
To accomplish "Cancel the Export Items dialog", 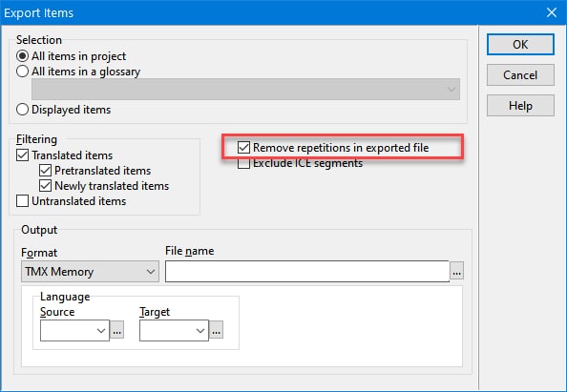I will point(520,75).
